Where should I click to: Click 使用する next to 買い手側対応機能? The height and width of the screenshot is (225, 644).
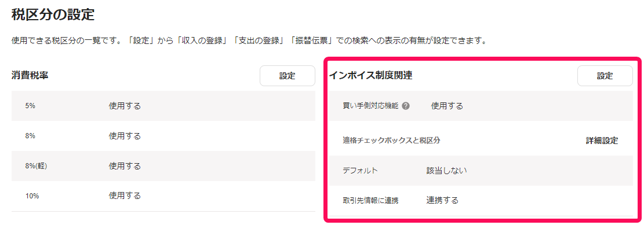(447, 106)
